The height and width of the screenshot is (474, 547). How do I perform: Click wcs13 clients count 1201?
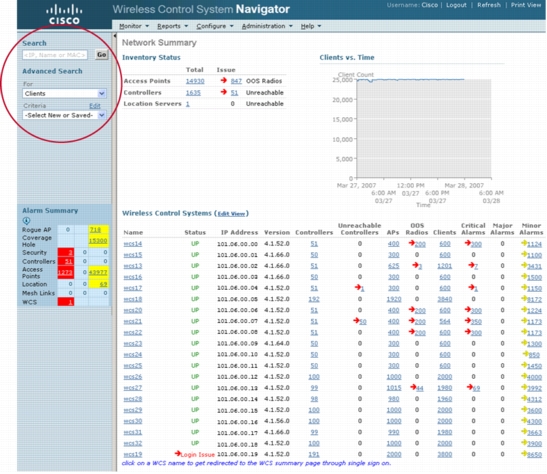click(x=444, y=266)
